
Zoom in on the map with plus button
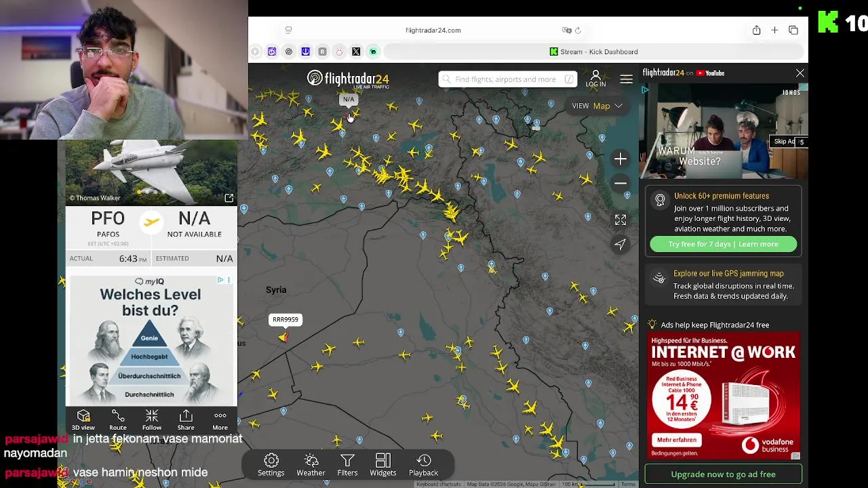point(620,159)
